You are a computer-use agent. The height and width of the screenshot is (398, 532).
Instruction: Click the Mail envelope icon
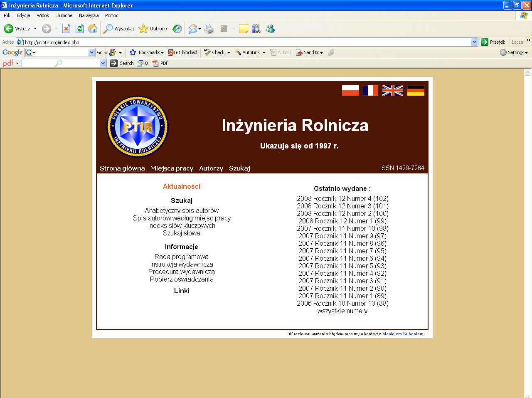[x=192, y=29]
